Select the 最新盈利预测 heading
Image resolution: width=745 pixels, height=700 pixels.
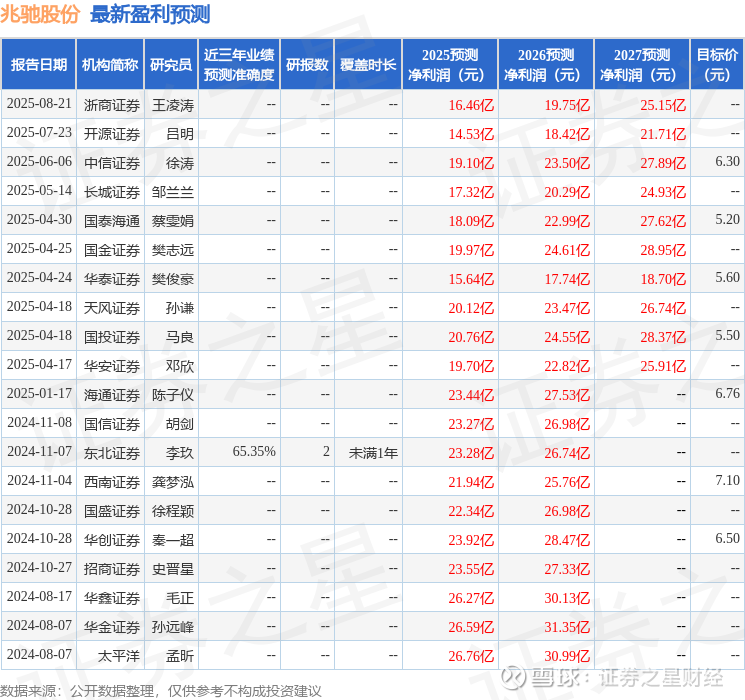[150, 14]
